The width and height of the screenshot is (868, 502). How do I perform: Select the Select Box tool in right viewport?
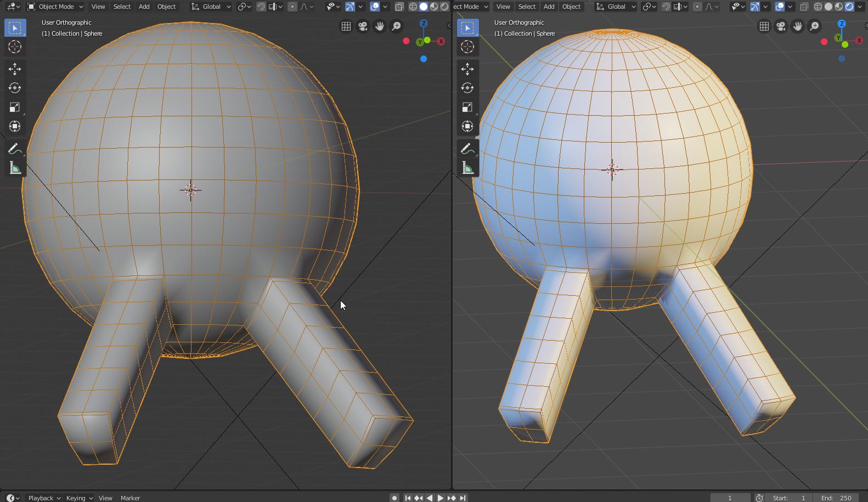click(x=467, y=27)
